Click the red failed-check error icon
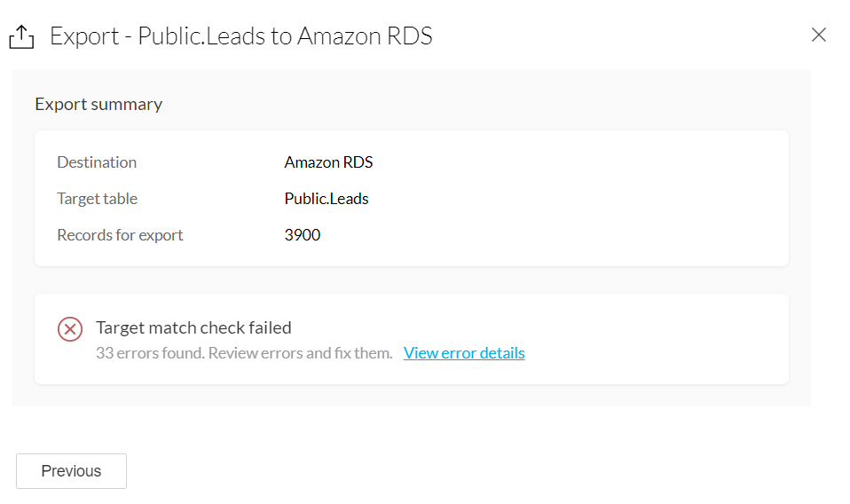The image size is (850, 504). click(70, 329)
